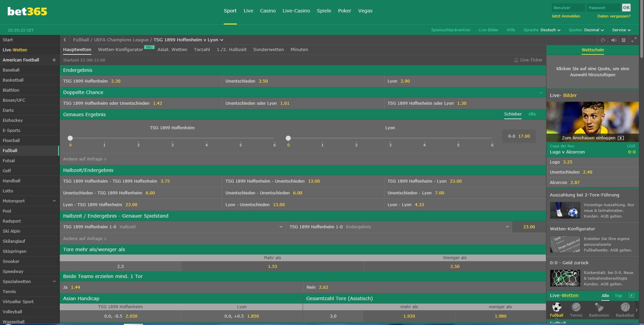This screenshot has height=325, width=644.
Task: Open the Halbzeit score dropdown TSG 1899 Hoffenheim 1-0
Action: [173, 227]
